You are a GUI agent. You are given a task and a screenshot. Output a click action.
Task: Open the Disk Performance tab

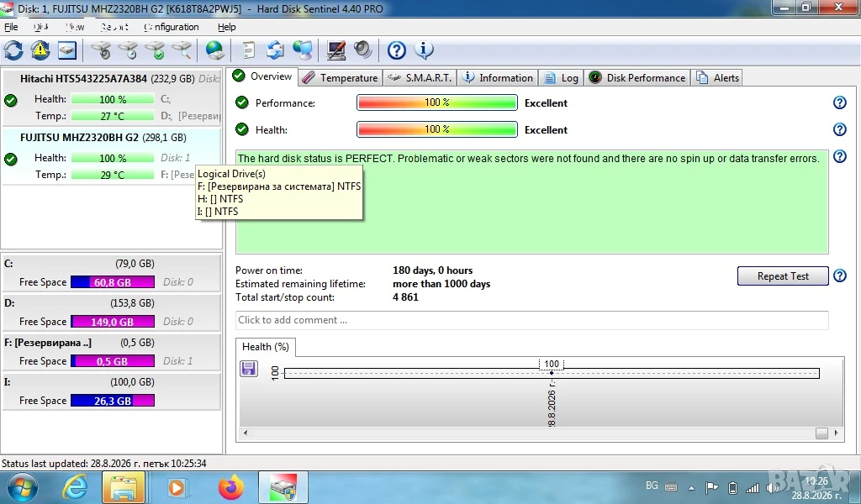637,78
